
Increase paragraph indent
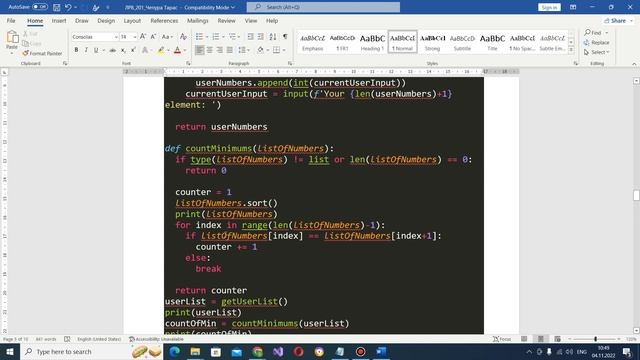click(x=260, y=37)
